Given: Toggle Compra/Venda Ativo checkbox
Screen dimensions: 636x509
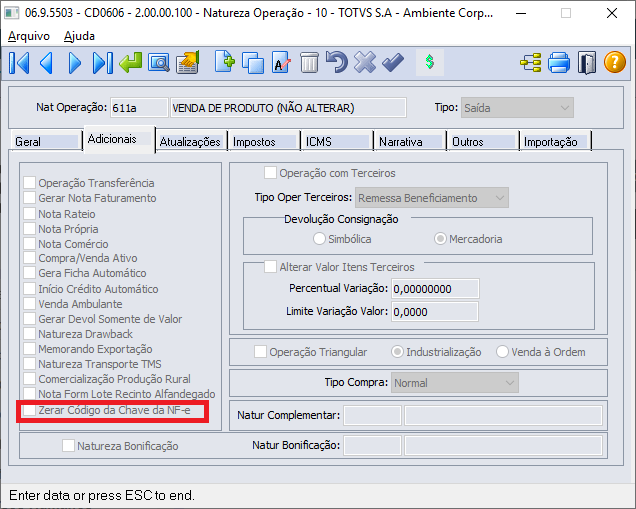Looking at the screenshot, I should (29, 258).
